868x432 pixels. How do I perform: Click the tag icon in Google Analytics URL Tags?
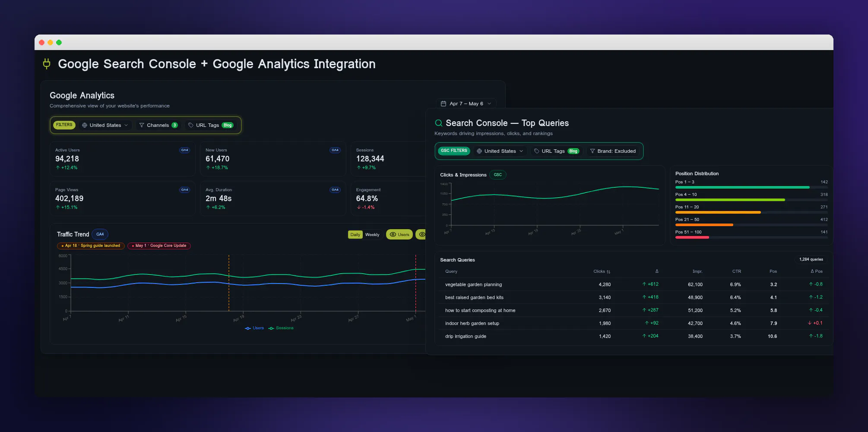[191, 125]
